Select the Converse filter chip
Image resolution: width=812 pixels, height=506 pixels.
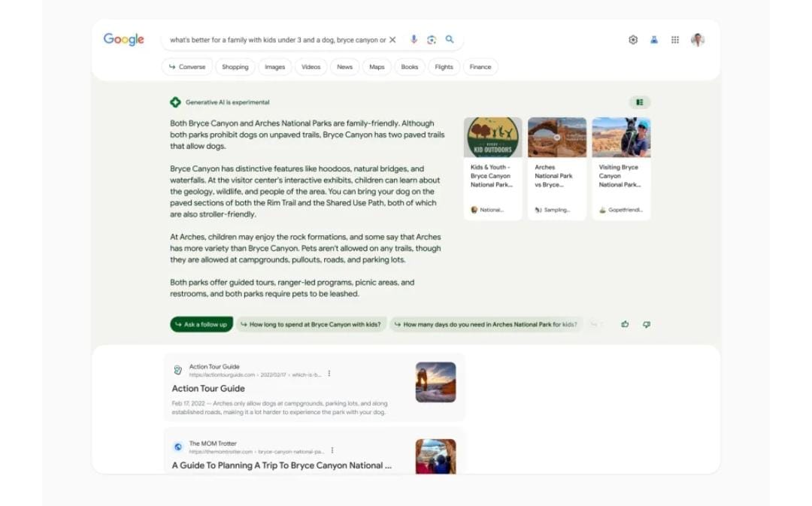187,67
